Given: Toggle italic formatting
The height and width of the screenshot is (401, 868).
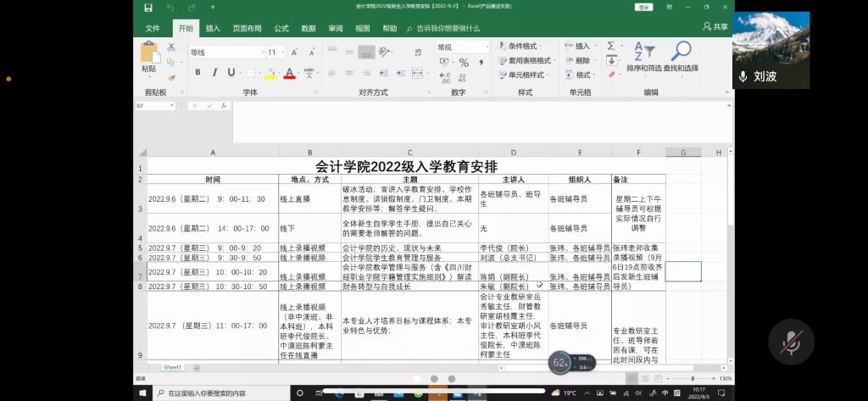Looking at the screenshot, I should point(213,73).
